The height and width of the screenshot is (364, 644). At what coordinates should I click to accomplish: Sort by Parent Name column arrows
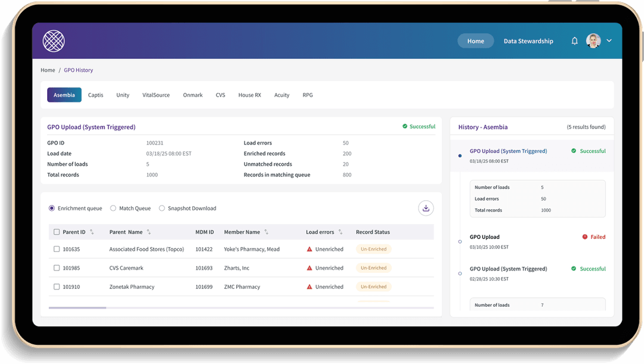148,232
